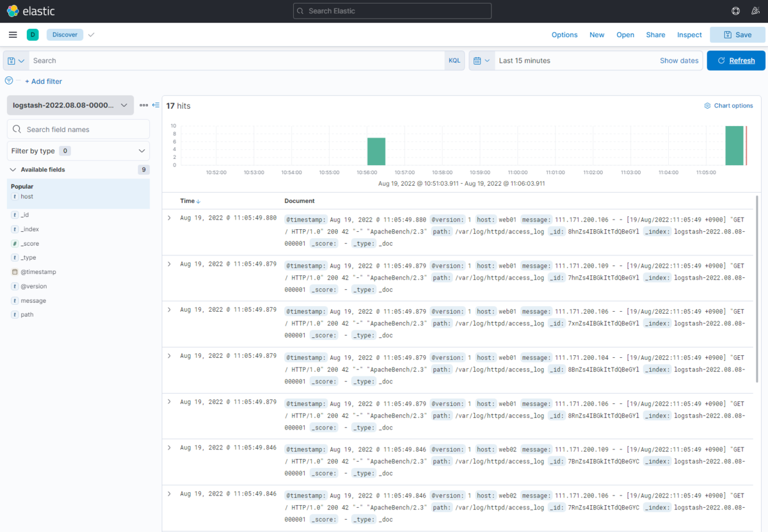Image resolution: width=768 pixels, height=532 pixels.
Task: Sort by the Time column header
Action: click(x=191, y=200)
